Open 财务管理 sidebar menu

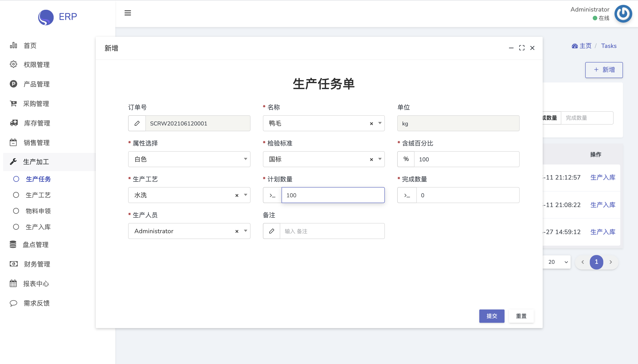37,264
